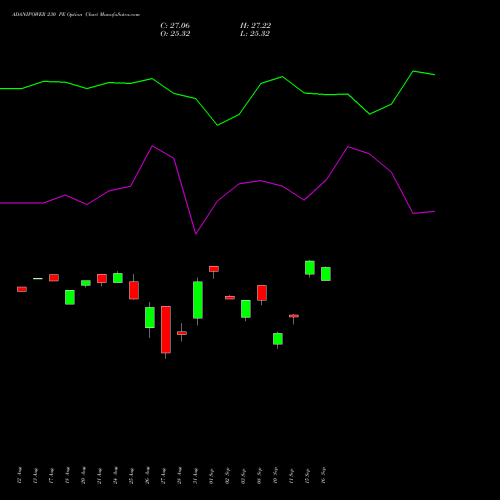Click the green candle above 10 Sep
This screenshot has height=500, width=500.
(x=278, y=339)
